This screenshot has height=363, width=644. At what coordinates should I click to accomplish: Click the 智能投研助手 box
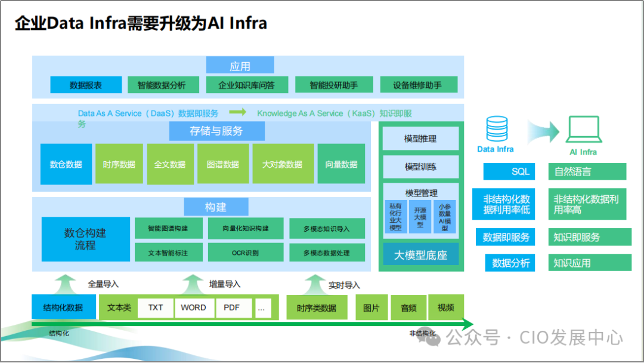point(334,85)
